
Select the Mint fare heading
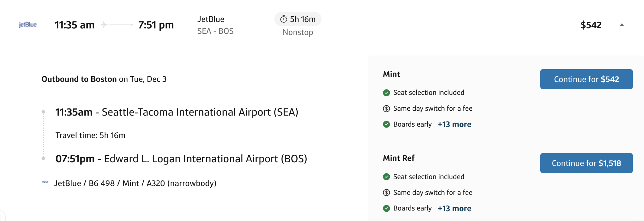tap(391, 74)
